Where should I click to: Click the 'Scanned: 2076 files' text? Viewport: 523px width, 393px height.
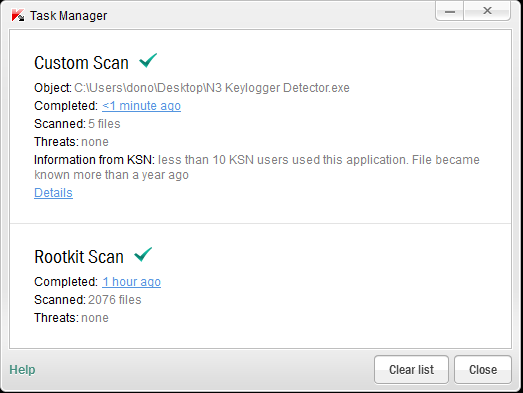coord(88,300)
